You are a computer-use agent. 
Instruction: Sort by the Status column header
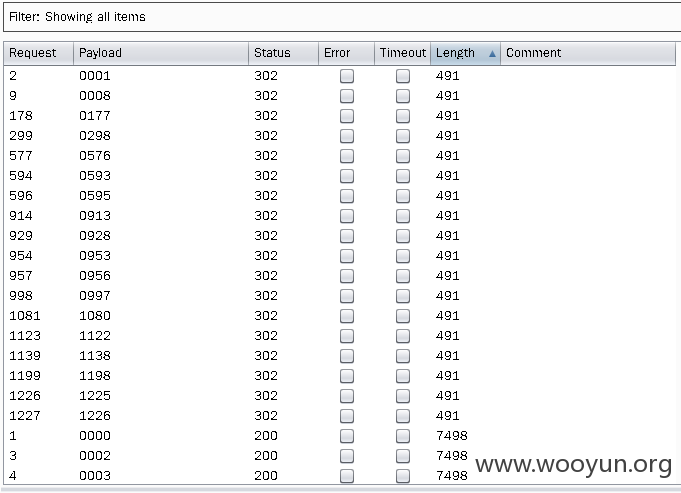coord(283,53)
